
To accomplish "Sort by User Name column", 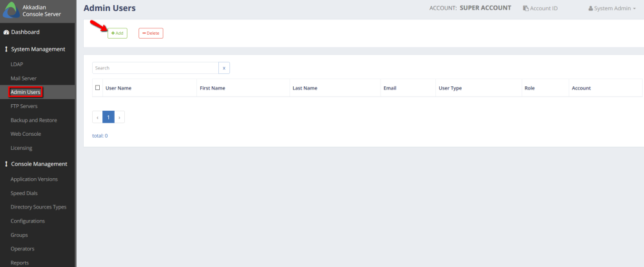I will click(118, 88).
